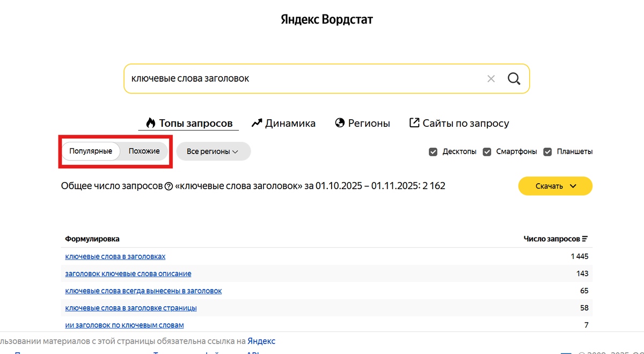Open the result link ключевые слова в заголовках
The height and width of the screenshot is (354, 644).
click(114, 256)
